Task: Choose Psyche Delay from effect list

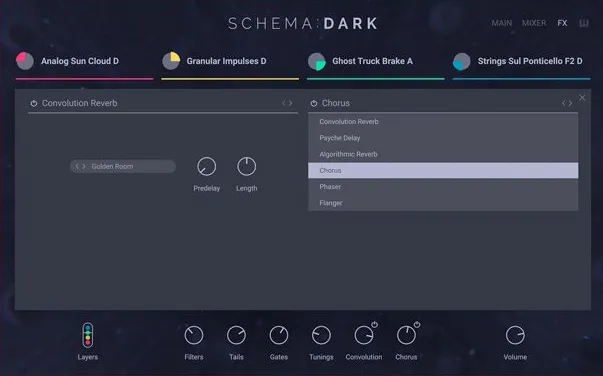Action: click(x=443, y=138)
